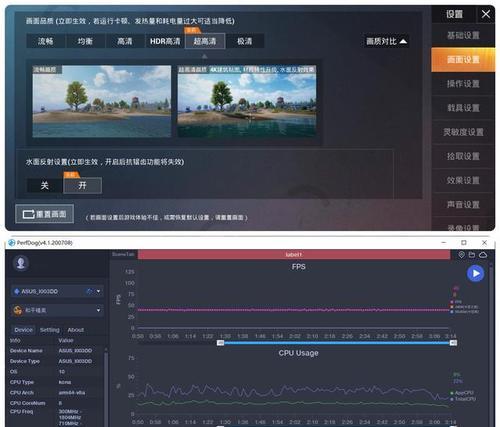500x427 pixels.
Task: Open the 画面设置 tab
Action: [x=463, y=60]
